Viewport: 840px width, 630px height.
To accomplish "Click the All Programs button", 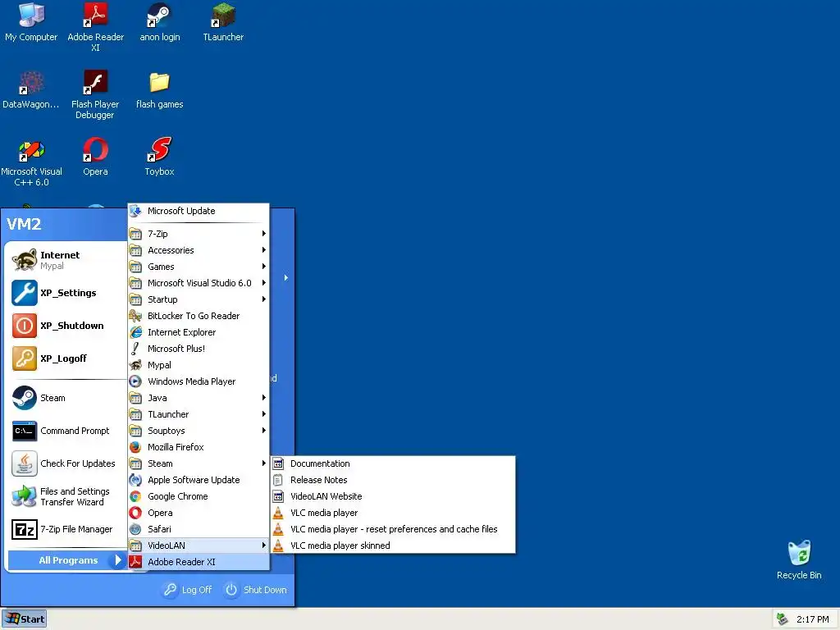I will point(67,560).
